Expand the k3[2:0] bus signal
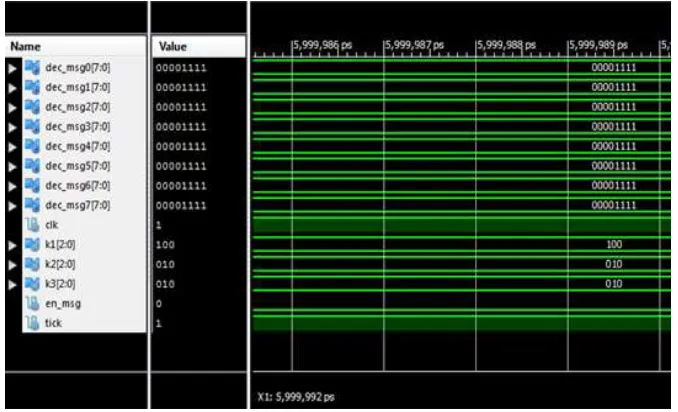 [x=12, y=284]
